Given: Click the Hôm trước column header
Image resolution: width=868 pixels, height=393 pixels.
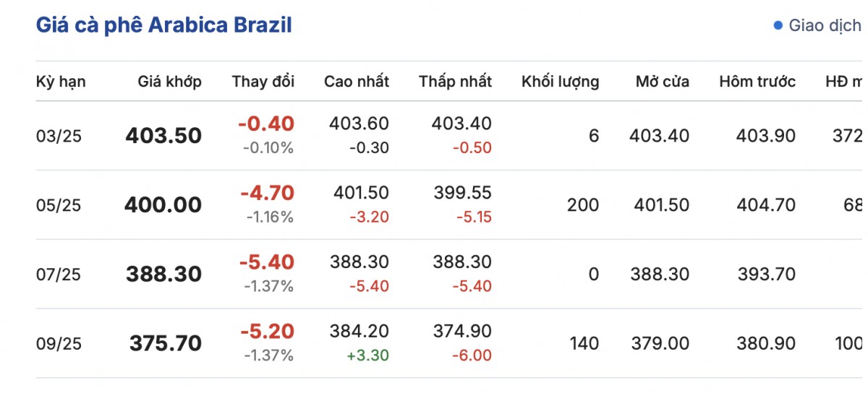Looking at the screenshot, I should tap(757, 82).
